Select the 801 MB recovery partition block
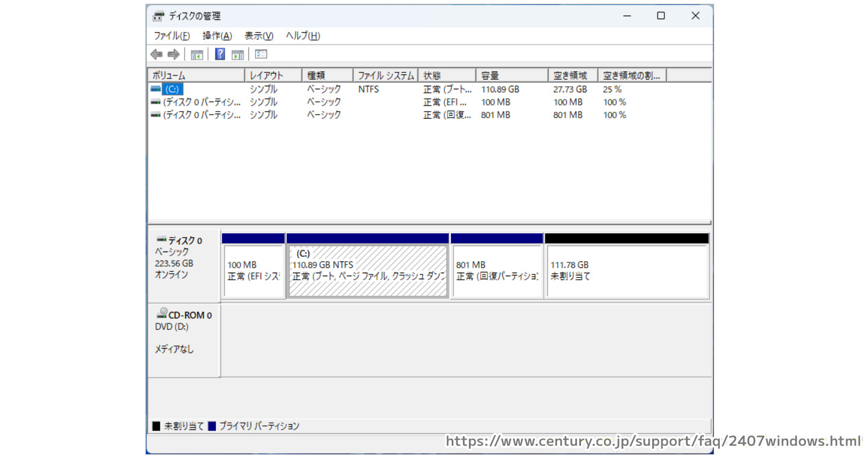This screenshot has width=868, height=456. pyautogui.click(x=497, y=271)
